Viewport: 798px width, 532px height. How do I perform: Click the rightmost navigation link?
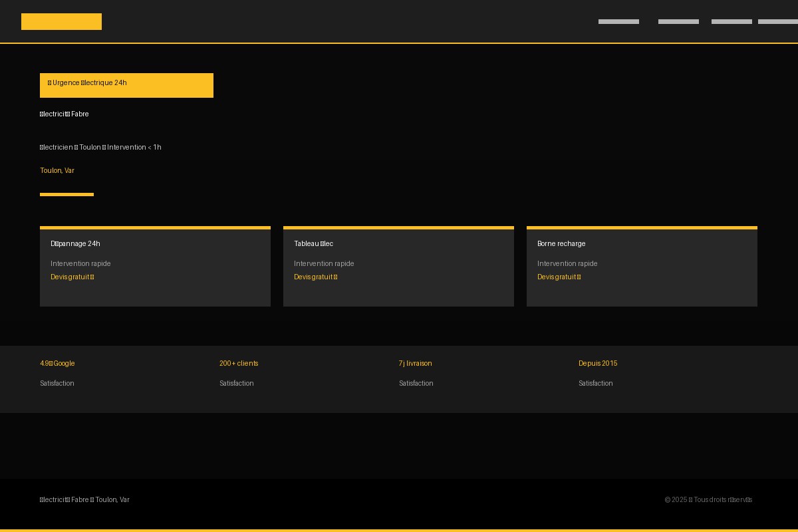coord(778,21)
